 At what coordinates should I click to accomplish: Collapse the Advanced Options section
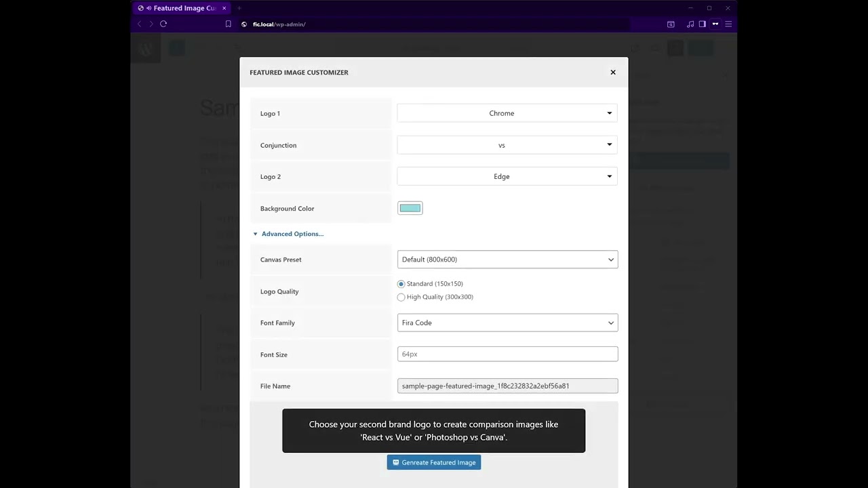288,234
